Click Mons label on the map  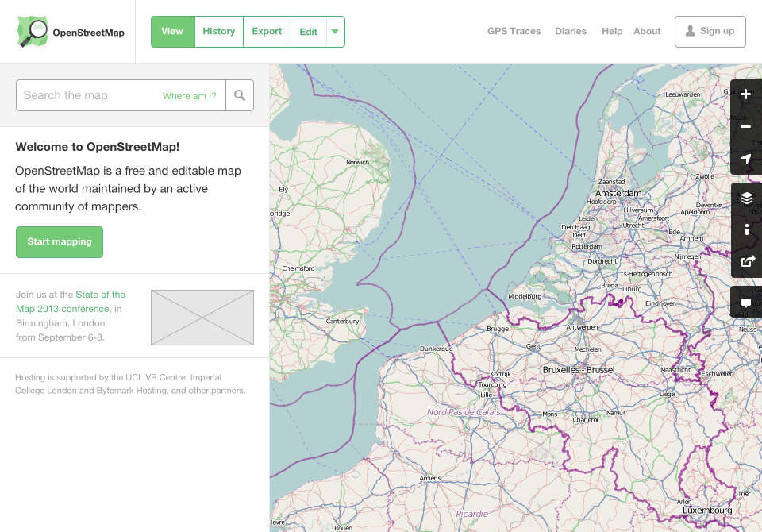(549, 414)
